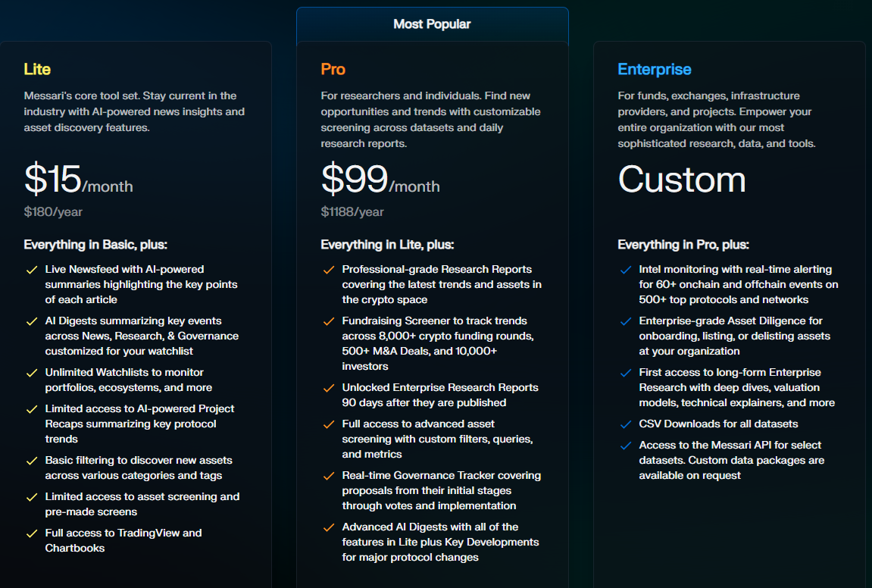Click the $1188/year annual price text
Screen dimensions: 872x588
tap(352, 212)
